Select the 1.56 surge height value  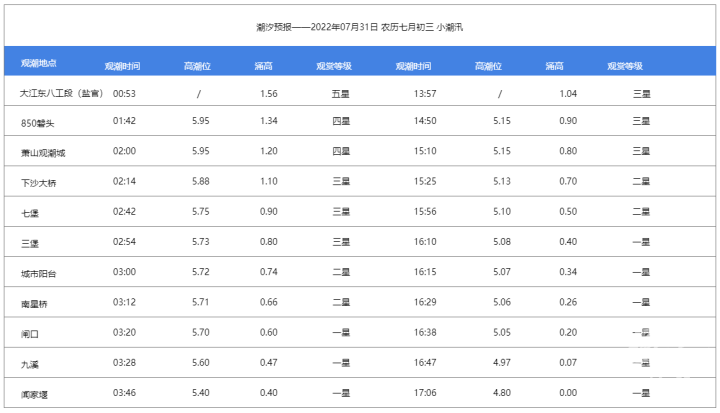coord(268,93)
